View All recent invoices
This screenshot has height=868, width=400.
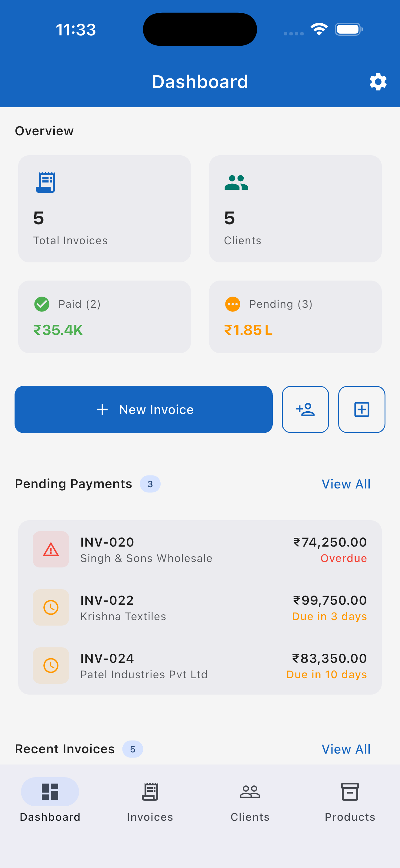346,749
